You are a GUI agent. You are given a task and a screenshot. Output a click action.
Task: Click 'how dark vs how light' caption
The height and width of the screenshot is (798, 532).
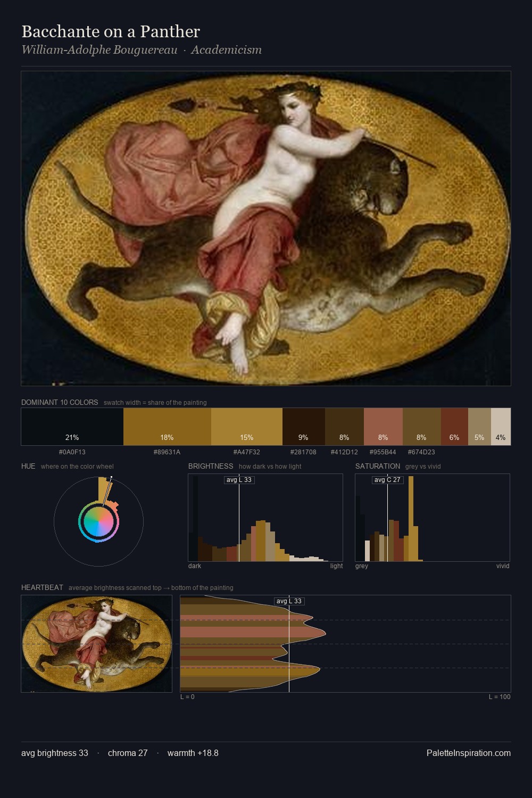[270, 467]
